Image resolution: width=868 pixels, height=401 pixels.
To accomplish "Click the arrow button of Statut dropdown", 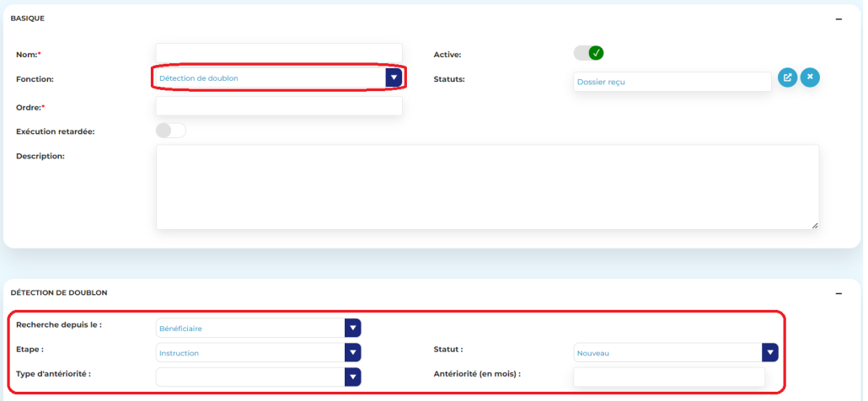I will click(769, 352).
